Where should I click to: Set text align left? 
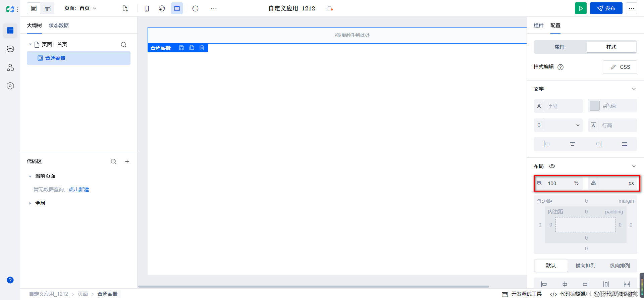pos(546,144)
